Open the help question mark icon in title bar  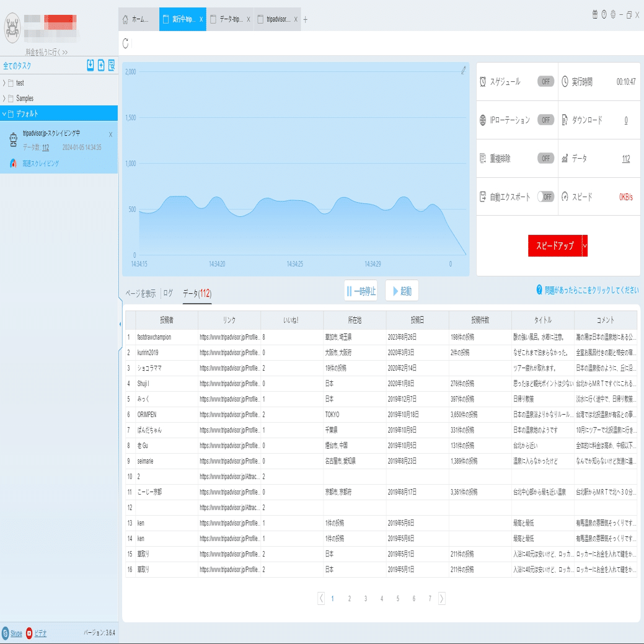(x=604, y=15)
